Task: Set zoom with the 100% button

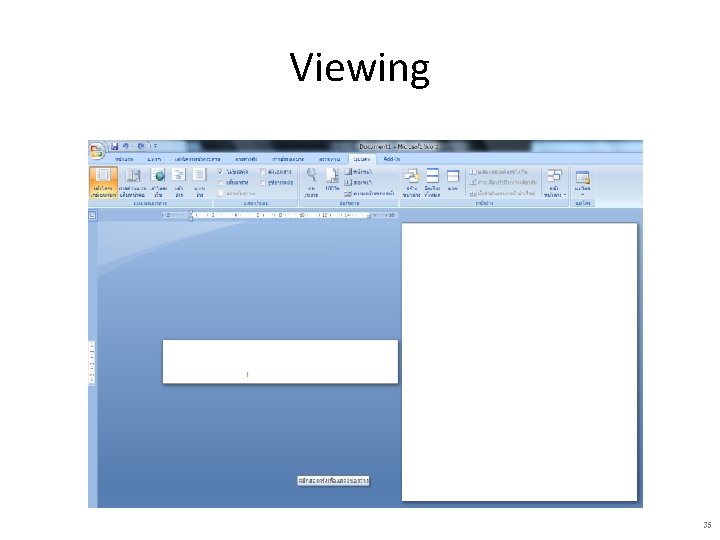Action: (x=332, y=180)
